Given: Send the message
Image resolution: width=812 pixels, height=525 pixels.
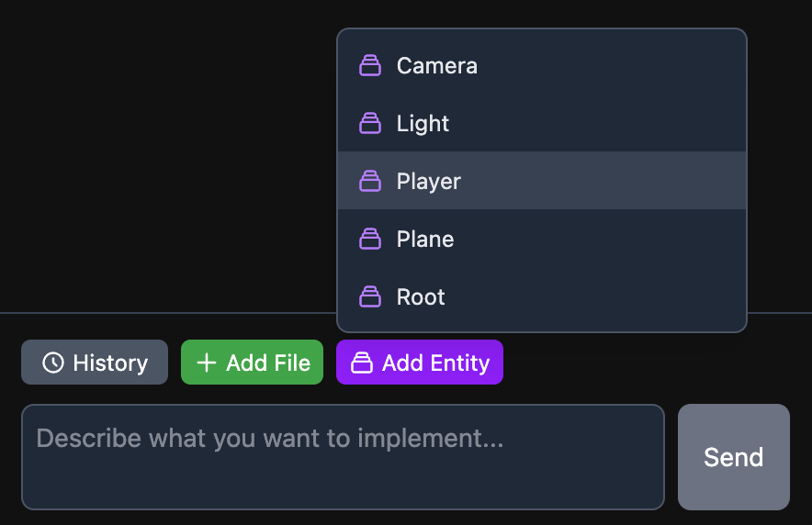Looking at the screenshot, I should [x=733, y=457].
